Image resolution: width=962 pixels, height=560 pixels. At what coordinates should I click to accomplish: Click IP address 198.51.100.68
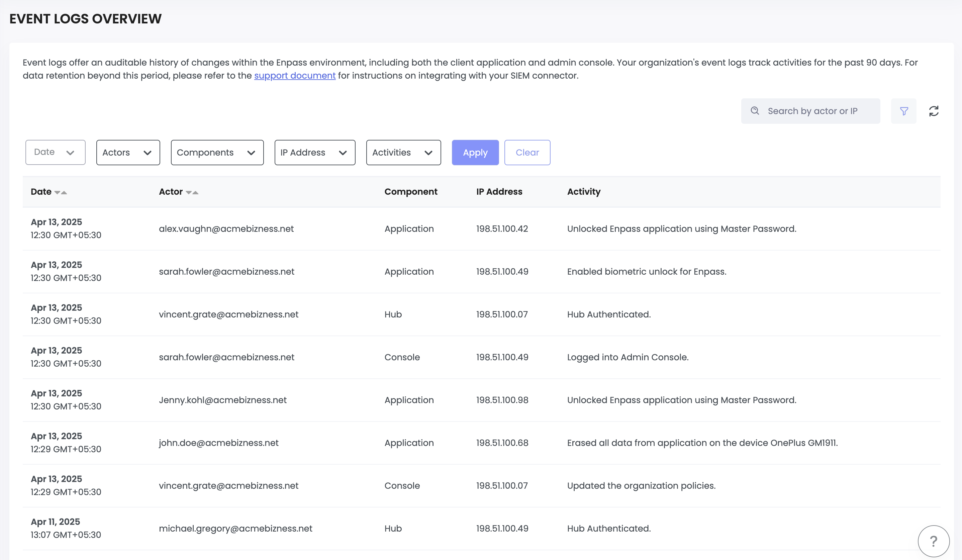click(502, 443)
